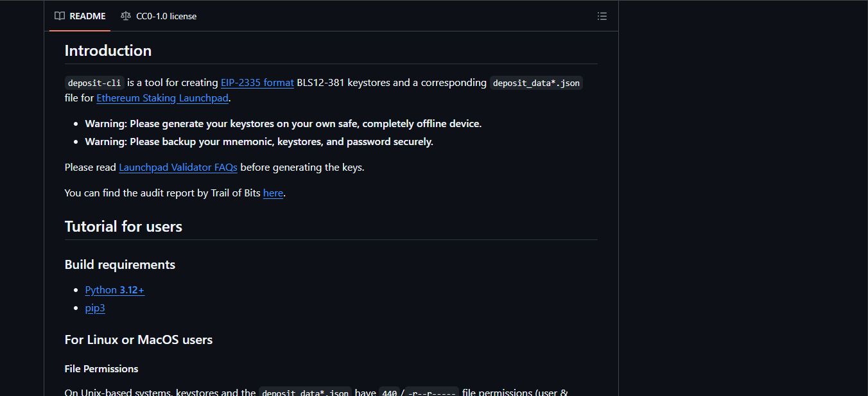The height and width of the screenshot is (396, 868).
Task: Open the Ethereum Staking Launchpad link
Action: pos(162,98)
